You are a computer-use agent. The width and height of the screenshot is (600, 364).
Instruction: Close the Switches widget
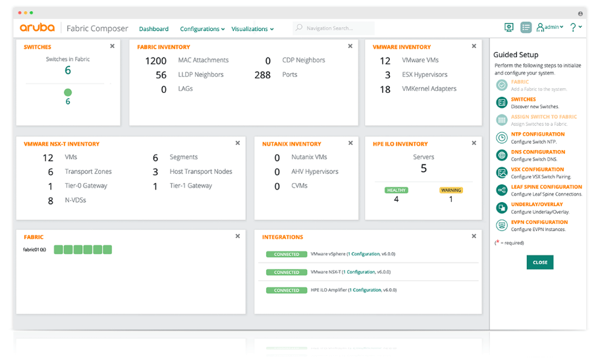tap(112, 46)
